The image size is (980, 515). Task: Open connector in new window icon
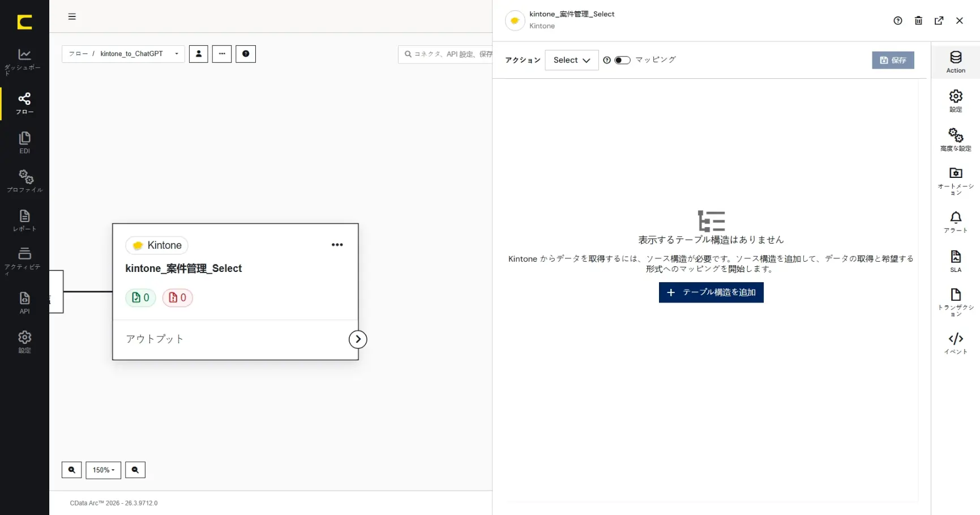coord(939,20)
